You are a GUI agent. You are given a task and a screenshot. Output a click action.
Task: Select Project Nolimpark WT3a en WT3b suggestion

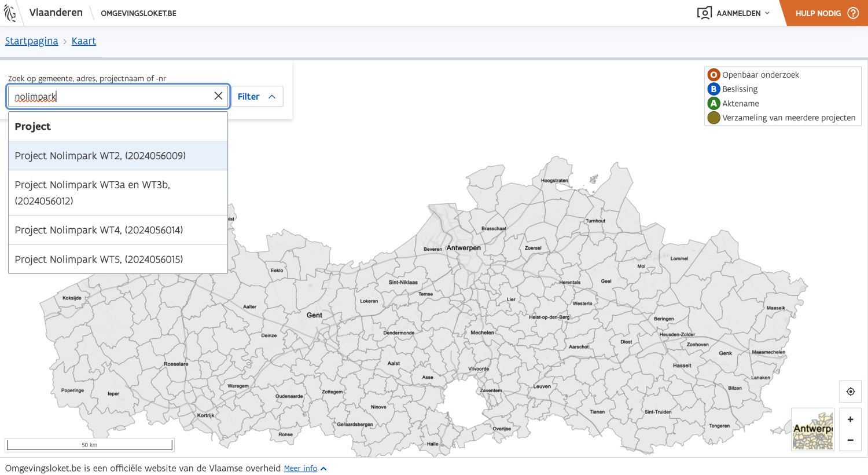(93, 192)
